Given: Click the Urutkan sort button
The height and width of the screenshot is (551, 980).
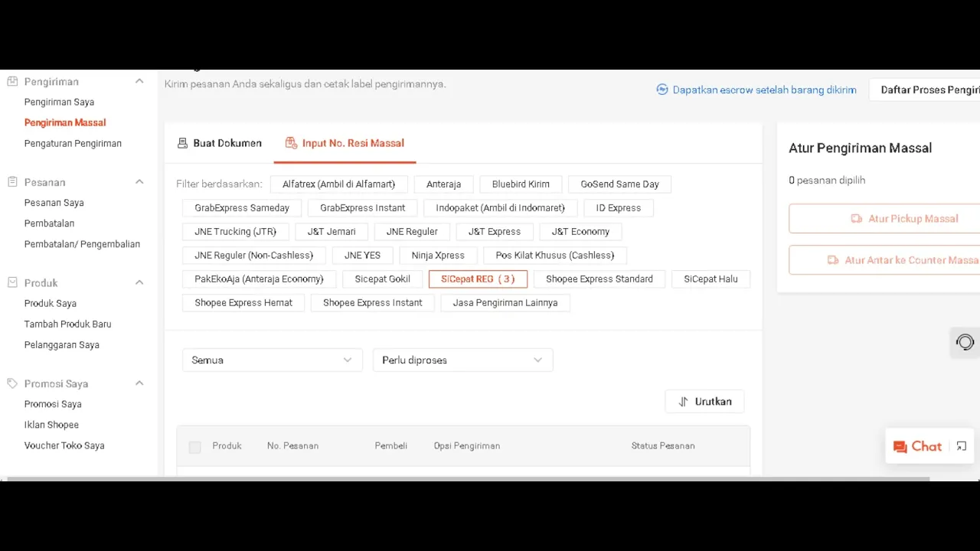Looking at the screenshot, I should coord(704,402).
